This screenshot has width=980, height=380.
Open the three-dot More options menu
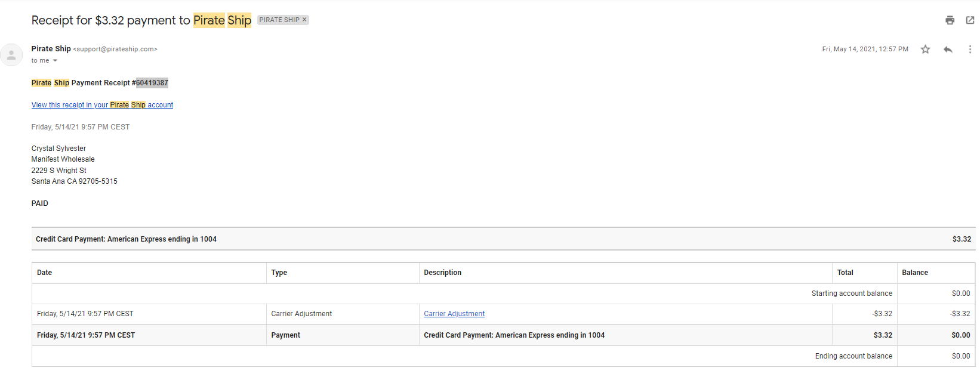[970, 50]
